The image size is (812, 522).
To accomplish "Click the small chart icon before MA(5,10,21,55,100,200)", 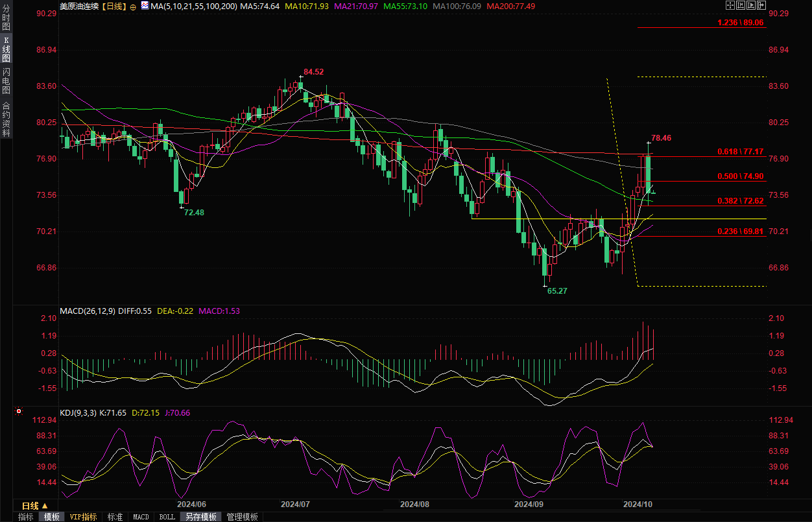I will [x=144, y=6].
